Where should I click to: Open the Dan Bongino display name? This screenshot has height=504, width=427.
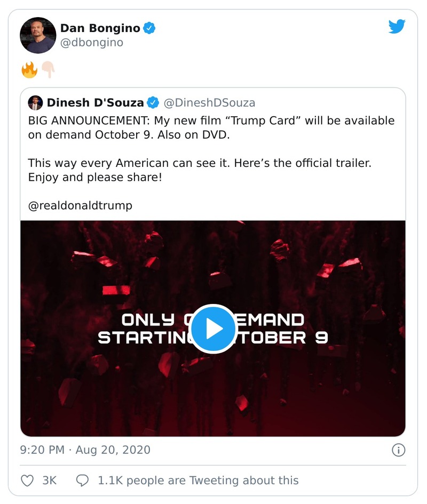point(101,28)
